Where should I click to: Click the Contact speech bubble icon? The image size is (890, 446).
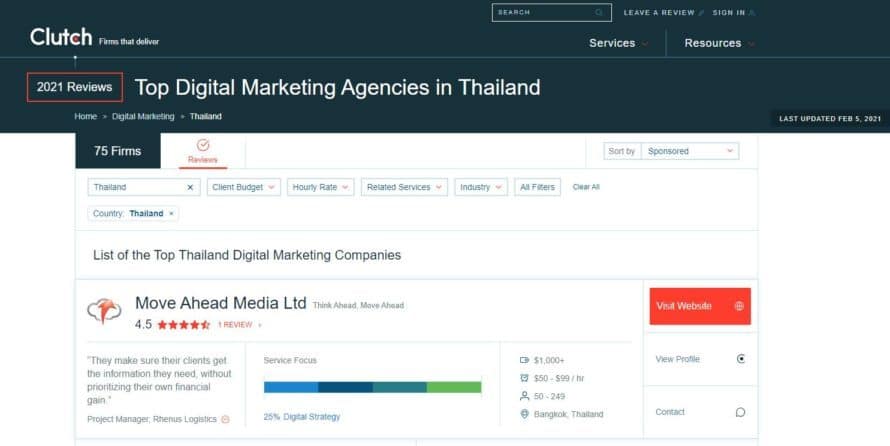click(x=740, y=412)
